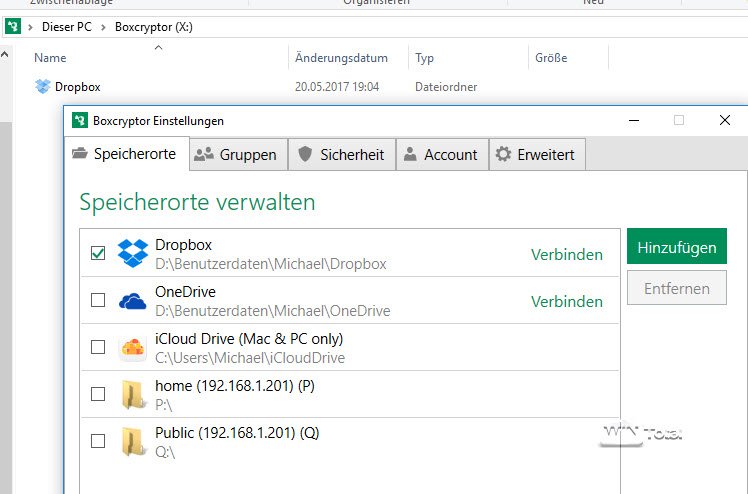
Task: Switch to the Gruppen tab
Action: pyautogui.click(x=235, y=154)
